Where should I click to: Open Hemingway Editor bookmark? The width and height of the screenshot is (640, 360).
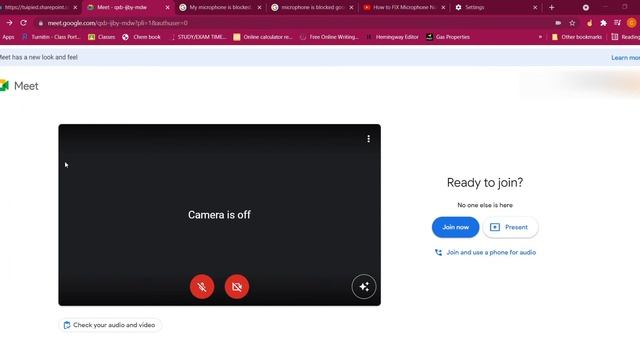392,37
